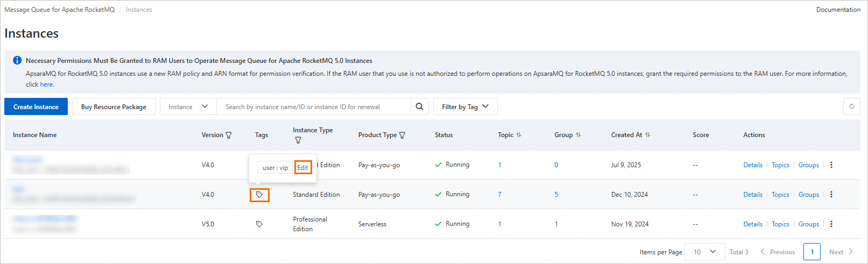The width and height of the screenshot is (868, 264).
Task: Click Buy Resource Package button
Action: pos(114,106)
